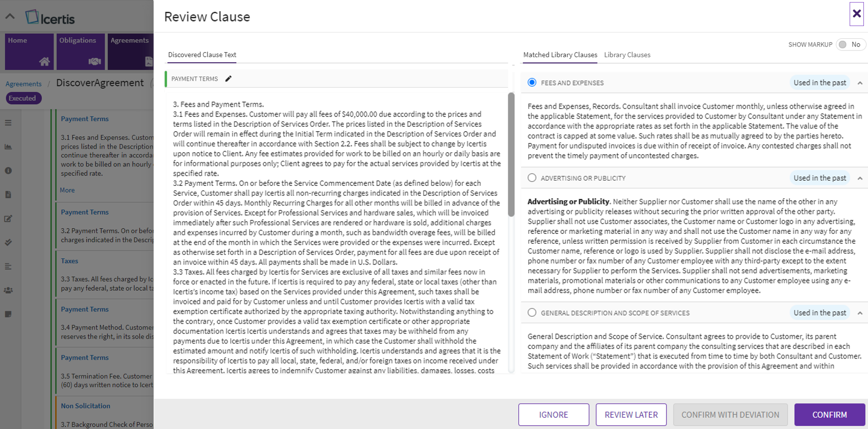Viewport: 868px width, 429px height.
Task: Edit the Payment Terms clause name pencil
Action: (229, 79)
